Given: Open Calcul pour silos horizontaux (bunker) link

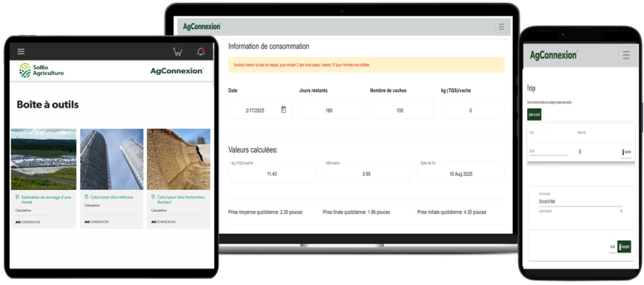Looking at the screenshot, I should point(180,199).
